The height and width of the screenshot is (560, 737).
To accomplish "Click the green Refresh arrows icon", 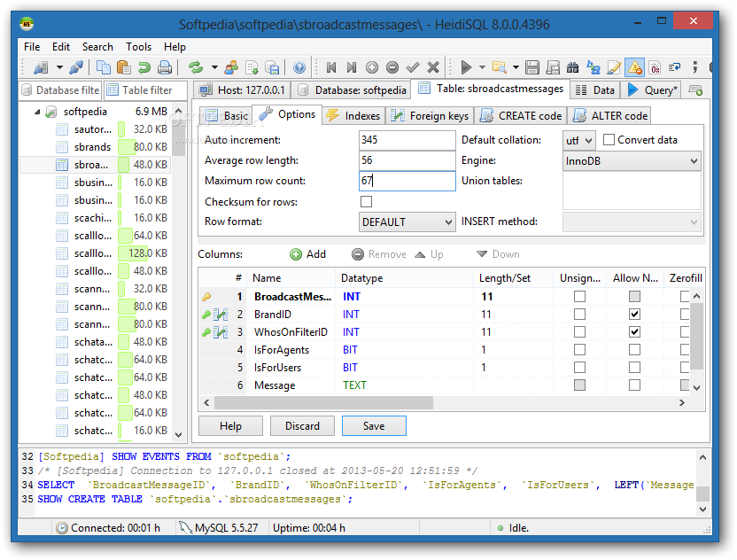I will point(196,67).
